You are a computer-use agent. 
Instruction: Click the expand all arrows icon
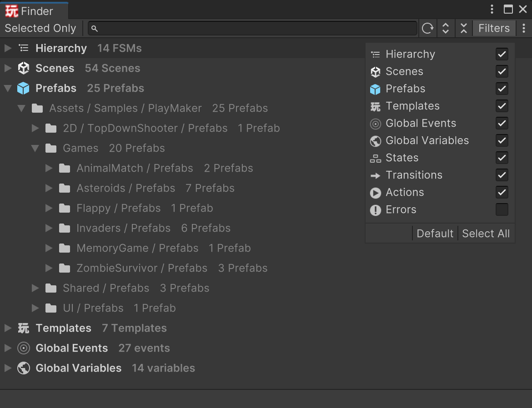tap(446, 28)
